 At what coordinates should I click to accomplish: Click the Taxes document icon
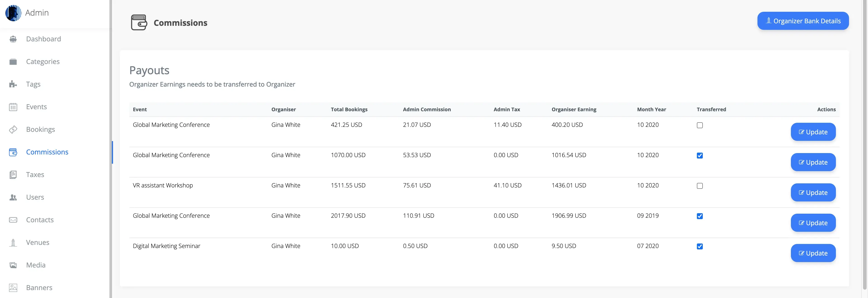point(13,175)
